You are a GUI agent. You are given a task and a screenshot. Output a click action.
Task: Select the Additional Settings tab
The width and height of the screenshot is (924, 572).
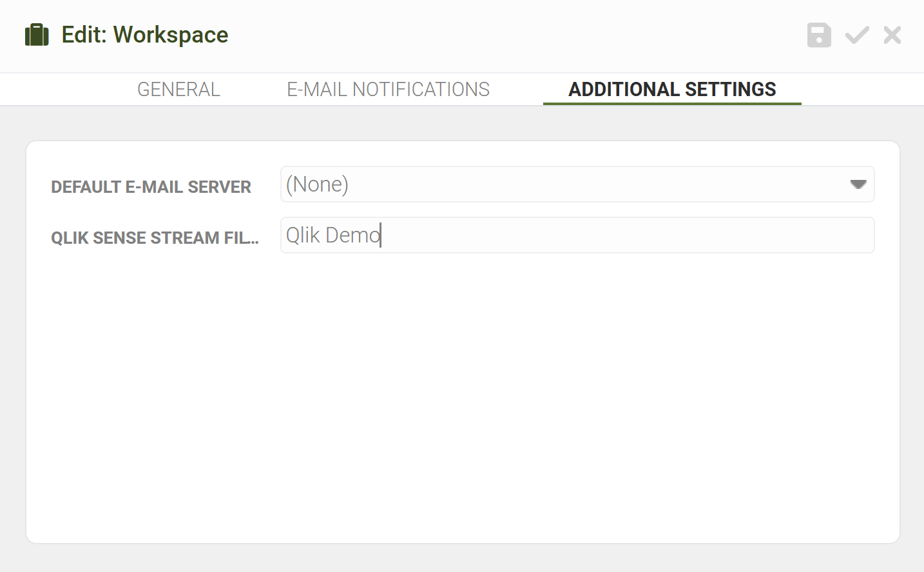[x=672, y=89]
